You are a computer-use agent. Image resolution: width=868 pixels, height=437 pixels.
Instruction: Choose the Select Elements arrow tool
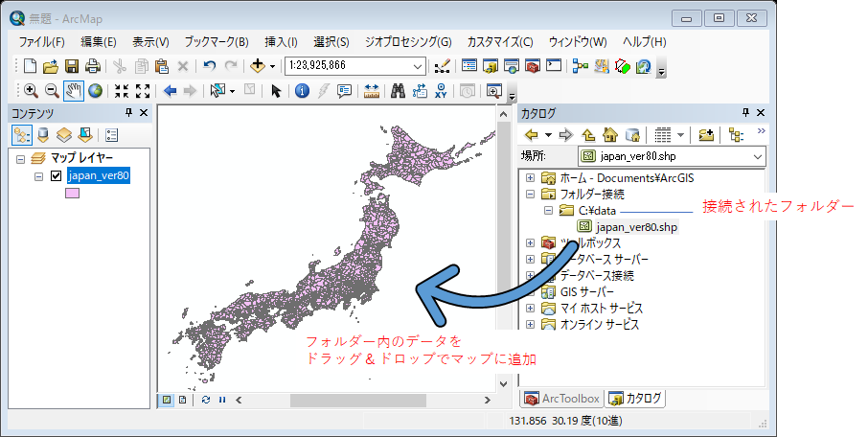click(276, 90)
